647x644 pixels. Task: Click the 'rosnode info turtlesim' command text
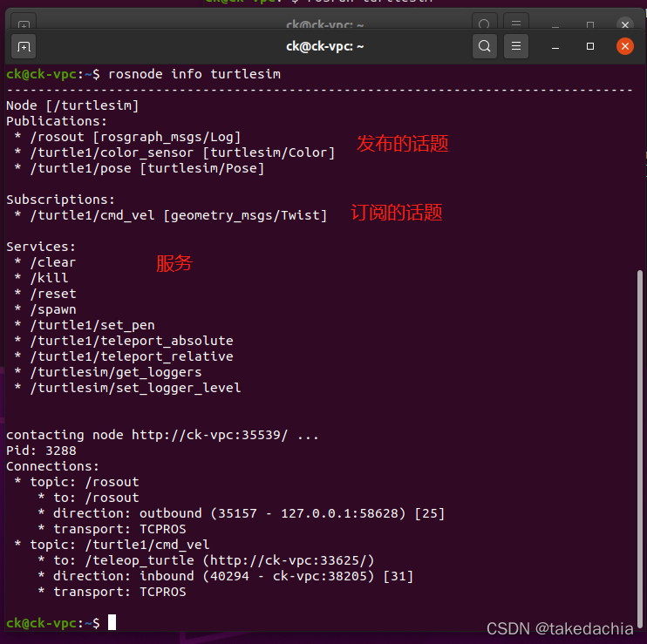click(x=194, y=74)
